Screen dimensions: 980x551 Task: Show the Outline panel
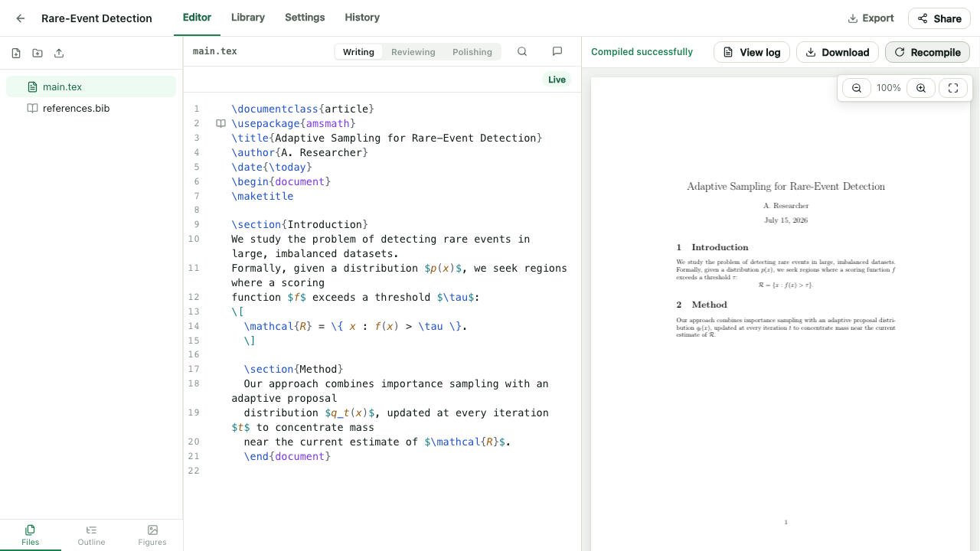click(x=91, y=535)
